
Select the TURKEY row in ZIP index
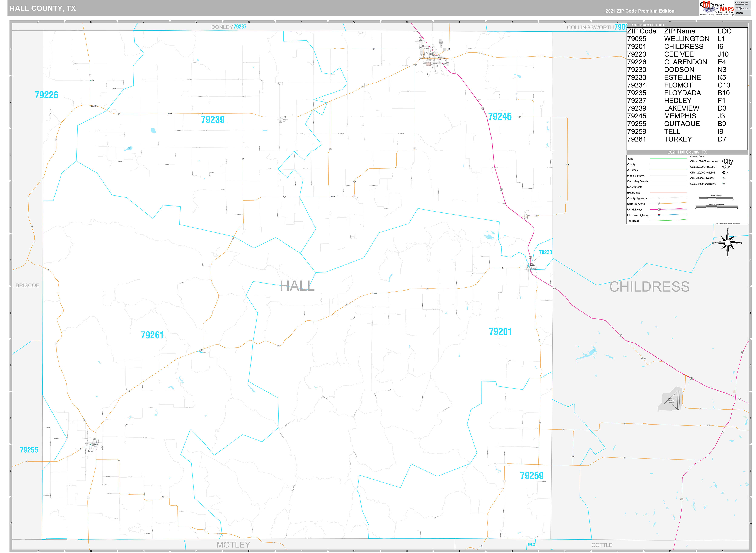pos(678,139)
